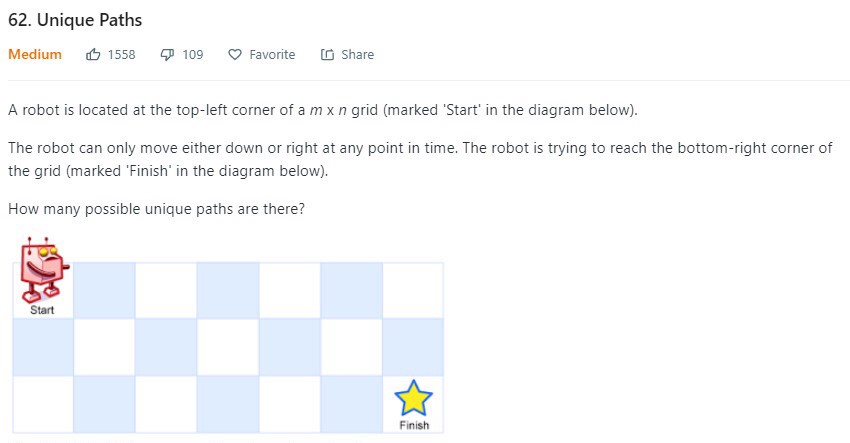Click the yellow Finish star
Viewport: 850px width, 443px height.
pyautogui.click(x=413, y=397)
